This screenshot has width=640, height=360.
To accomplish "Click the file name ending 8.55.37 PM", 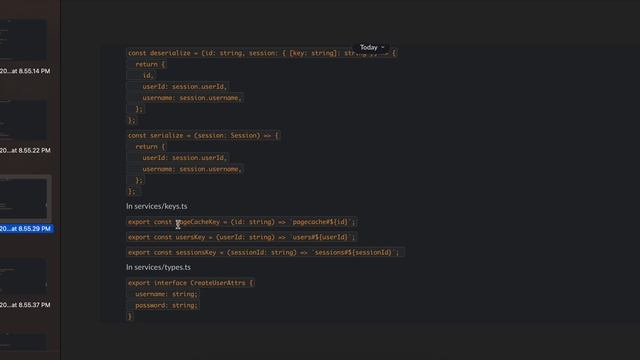I will point(25,305).
